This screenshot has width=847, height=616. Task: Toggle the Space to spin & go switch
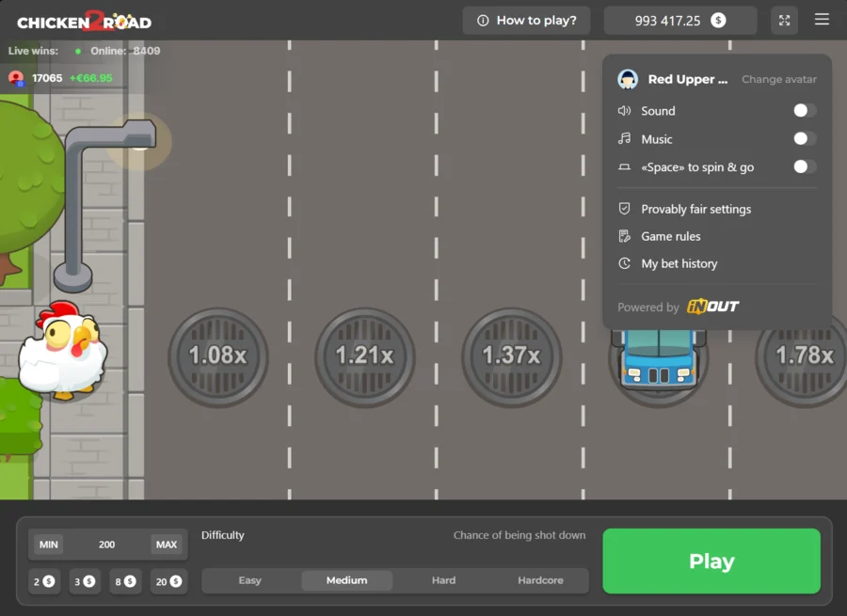coord(805,166)
